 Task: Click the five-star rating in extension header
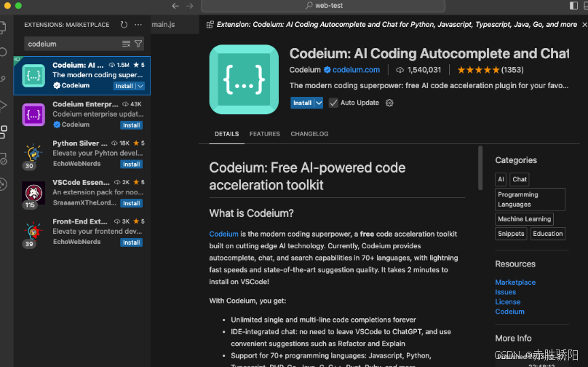(x=478, y=70)
